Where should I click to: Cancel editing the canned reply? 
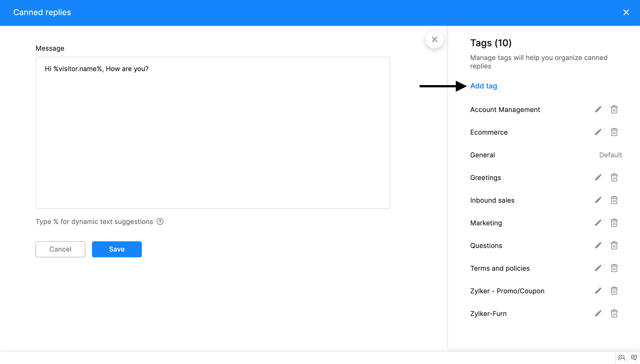coord(60,249)
